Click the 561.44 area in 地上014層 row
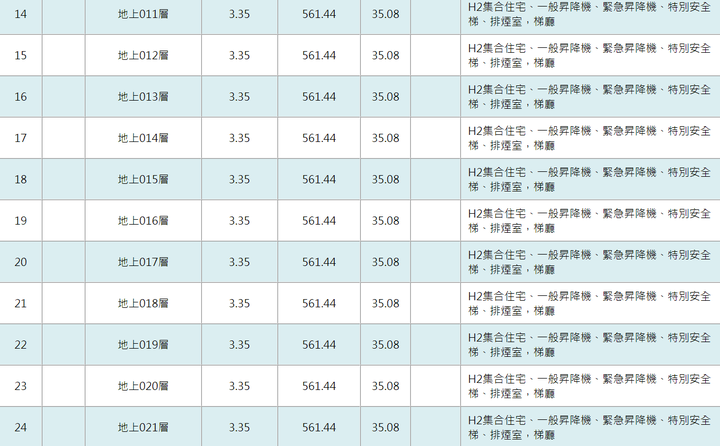This screenshot has width=720, height=446. [x=319, y=138]
